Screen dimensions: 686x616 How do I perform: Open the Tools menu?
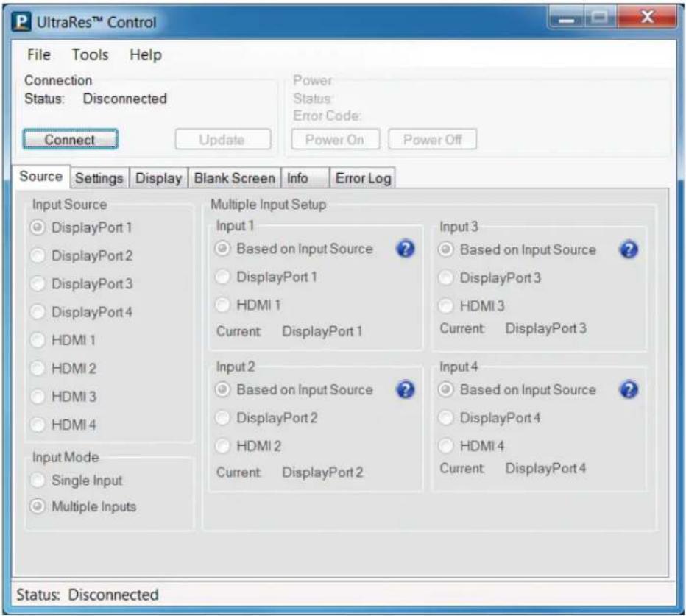(x=90, y=54)
